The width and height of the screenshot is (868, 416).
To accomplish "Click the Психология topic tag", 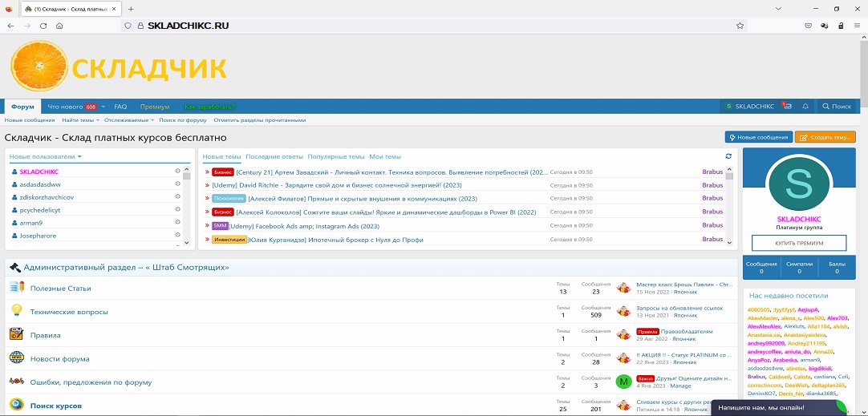I will click(229, 199).
